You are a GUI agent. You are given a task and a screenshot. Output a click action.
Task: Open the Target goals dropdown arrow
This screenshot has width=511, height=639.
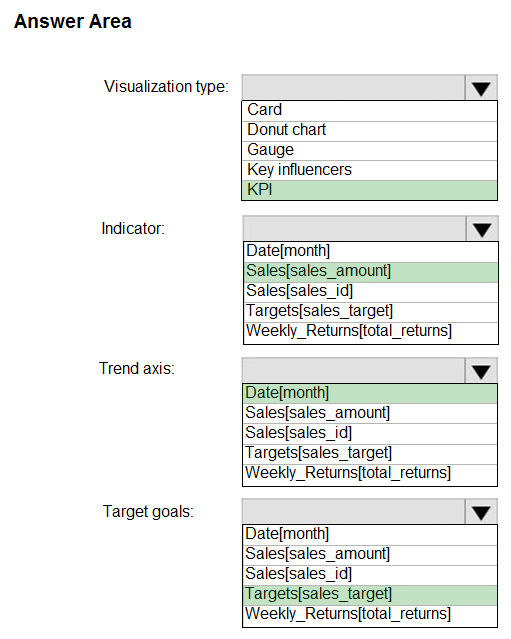pyautogui.click(x=481, y=512)
